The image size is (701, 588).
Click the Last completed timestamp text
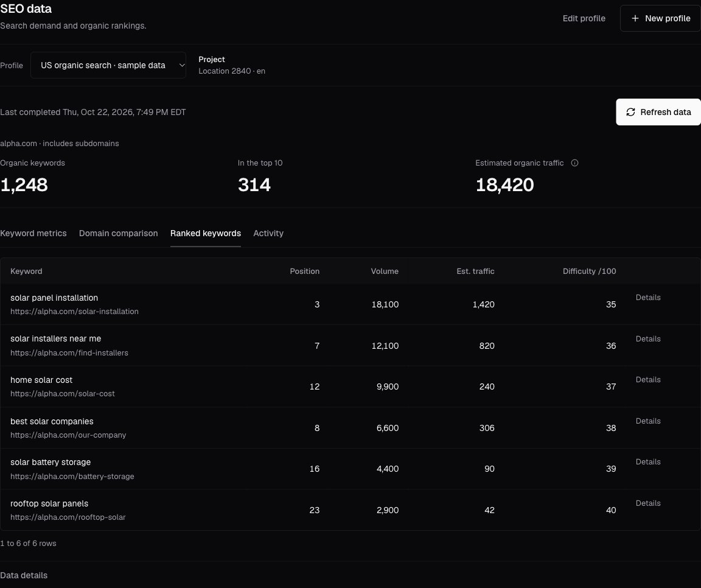93,112
